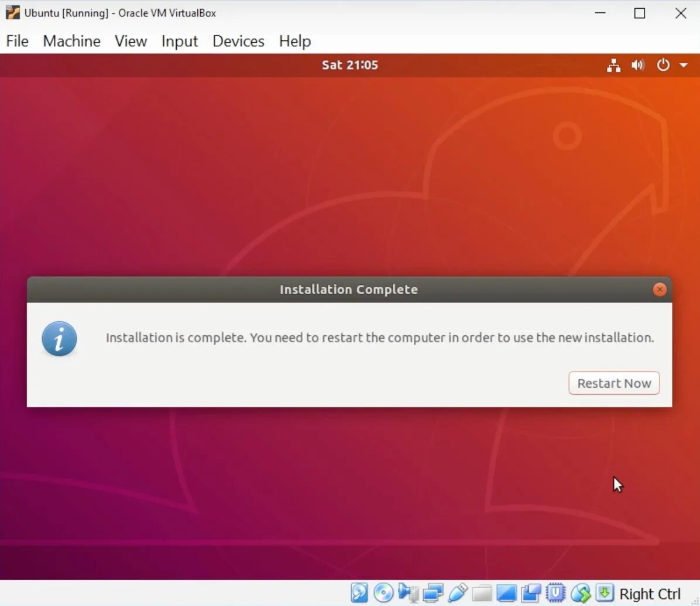The height and width of the screenshot is (606, 700).
Task: Open the File menu
Action: 18,41
